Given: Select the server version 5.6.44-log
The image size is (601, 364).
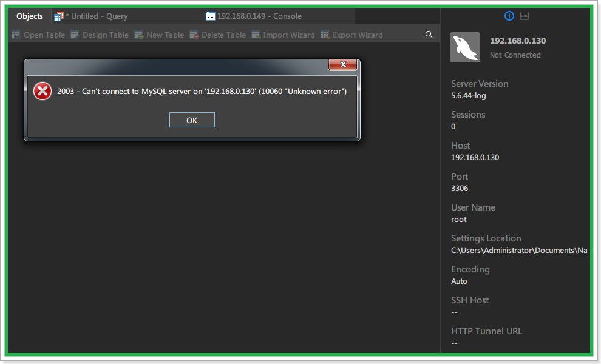Looking at the screenshot, I should pyautogui.click(x=469, y=95).
